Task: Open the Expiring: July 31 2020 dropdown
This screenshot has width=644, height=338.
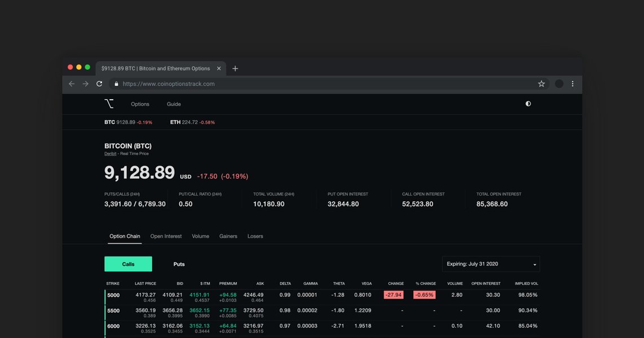Action: pyautogui.click(x=491, y=264)
